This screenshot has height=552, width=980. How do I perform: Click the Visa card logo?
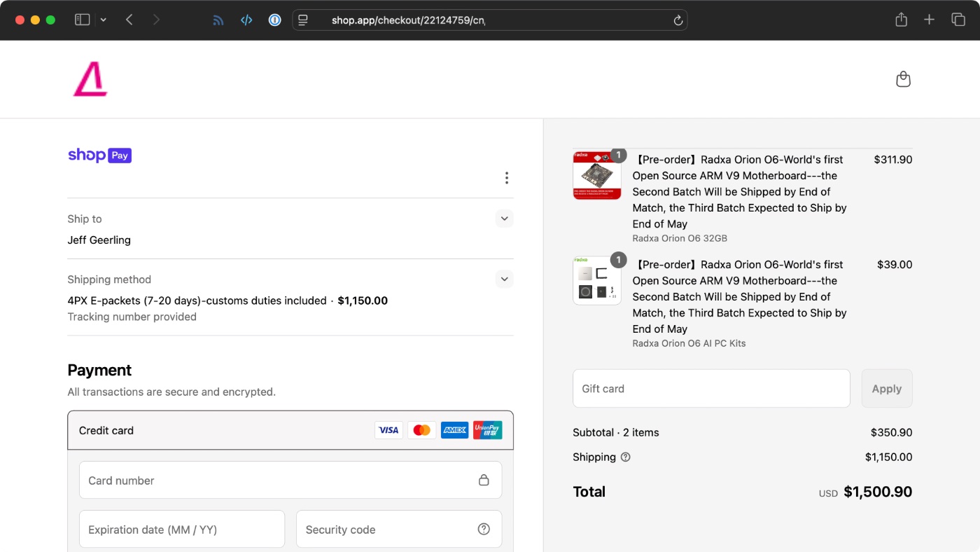[x=388, y=430]
